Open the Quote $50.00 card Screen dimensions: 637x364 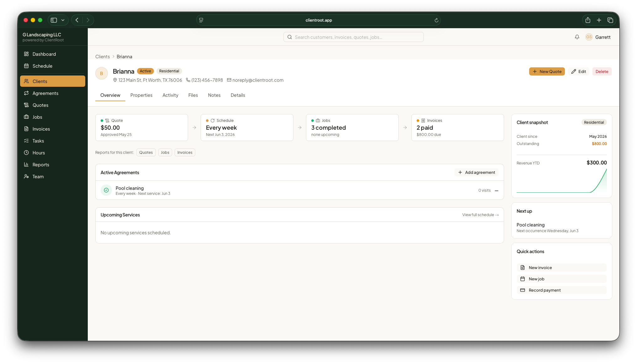[142, 127]
